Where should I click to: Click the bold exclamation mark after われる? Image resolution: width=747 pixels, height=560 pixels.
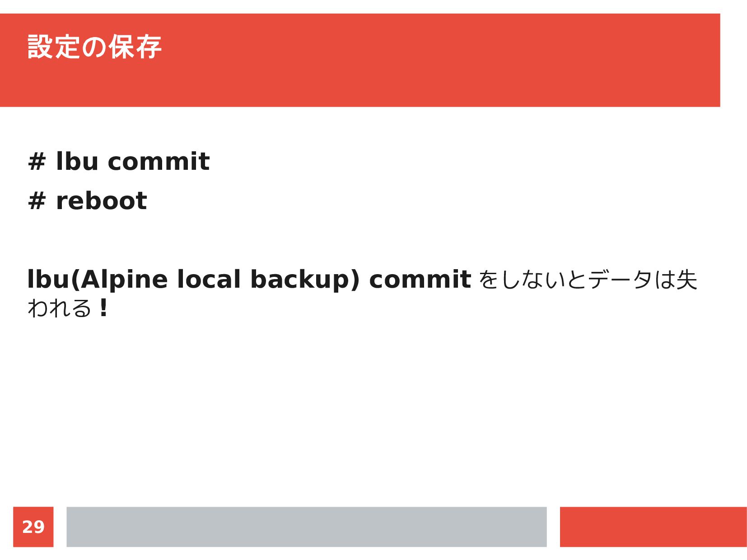click(x=104, y=308)
